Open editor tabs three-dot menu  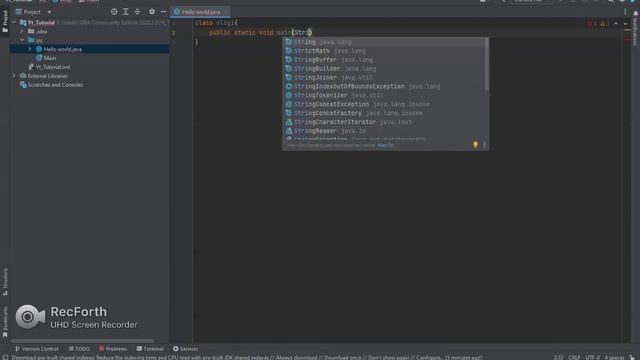[625, 12]
